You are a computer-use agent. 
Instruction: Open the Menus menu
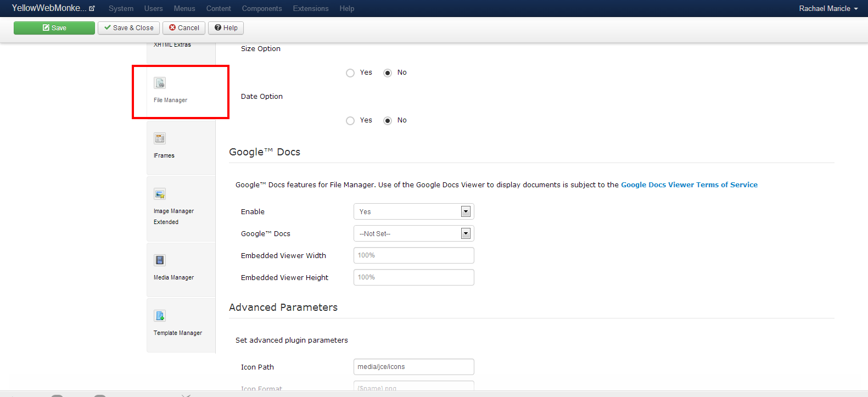(x=184, y=8)
